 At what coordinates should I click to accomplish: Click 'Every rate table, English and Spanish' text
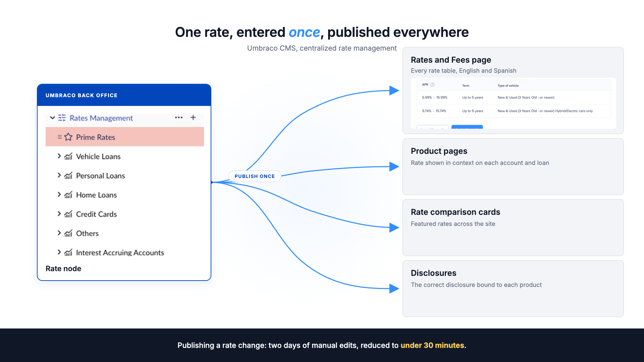pyautogui.click(x=464, y=71)
